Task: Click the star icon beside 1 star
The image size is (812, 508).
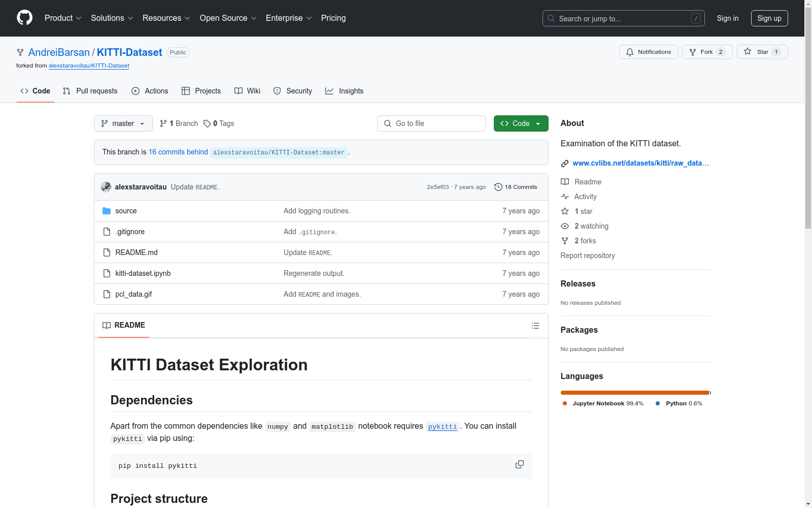Action: (565, 211)
